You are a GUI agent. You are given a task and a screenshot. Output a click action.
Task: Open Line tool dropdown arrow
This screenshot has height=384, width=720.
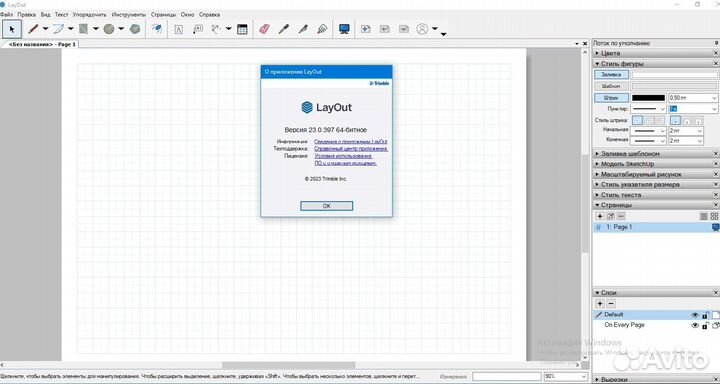45,29
